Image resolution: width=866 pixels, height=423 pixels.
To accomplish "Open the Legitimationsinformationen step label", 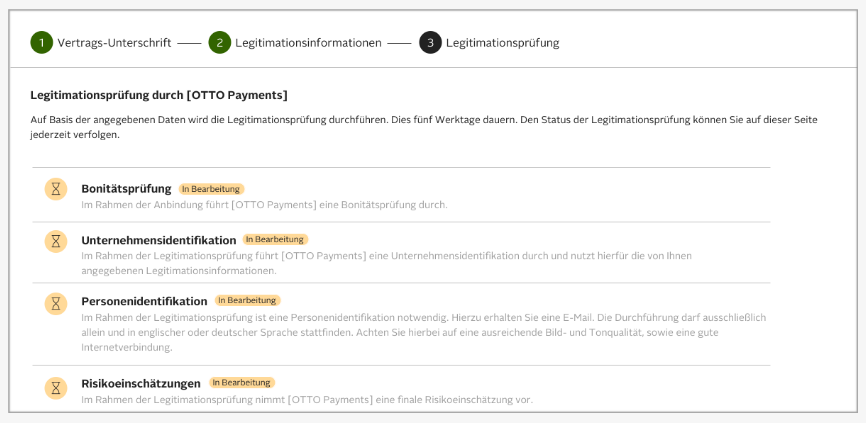I will 308,43.
